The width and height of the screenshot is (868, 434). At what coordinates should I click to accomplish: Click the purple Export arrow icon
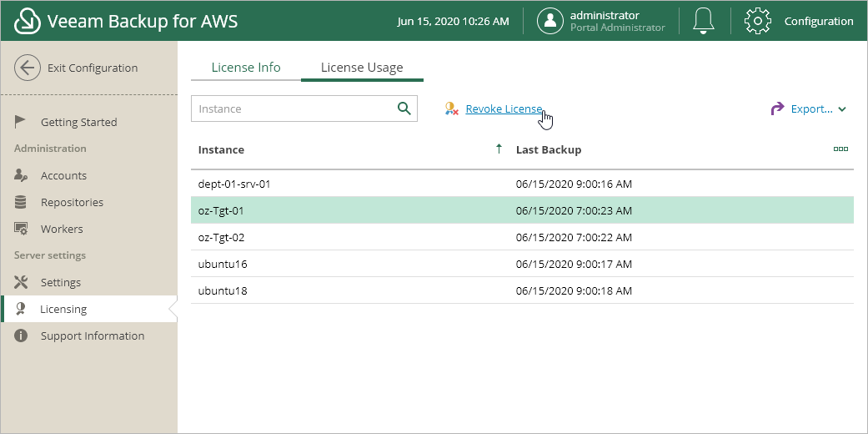point(777,108)
